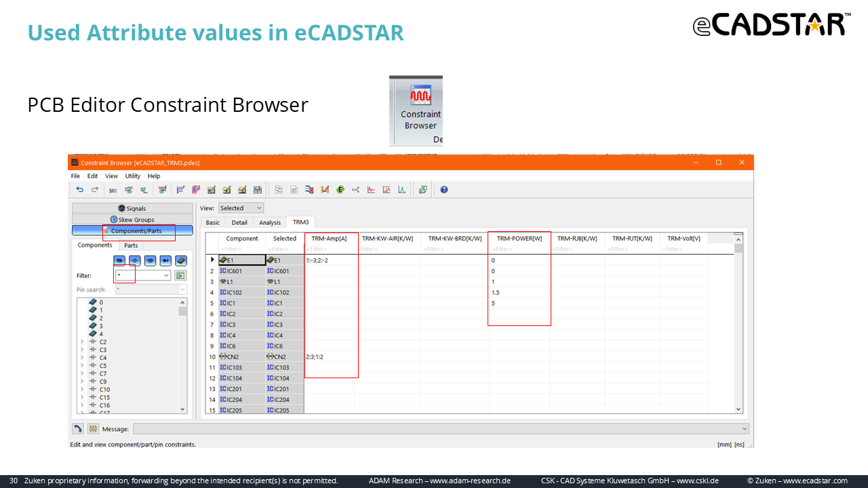Click the Undo arrow in the toolbar
Image resolution: width=868 pixels, height=488 pixels.
[80, 190]
